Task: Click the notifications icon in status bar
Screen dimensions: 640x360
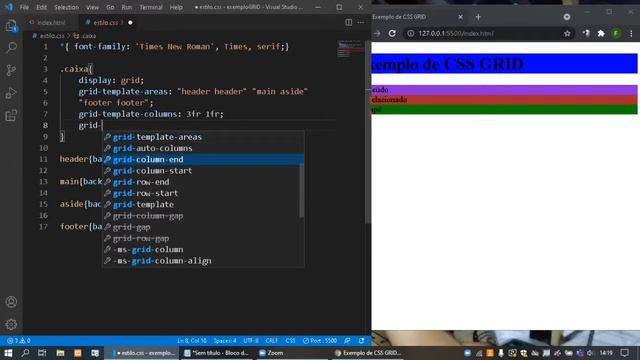Action: pos(361,340)
